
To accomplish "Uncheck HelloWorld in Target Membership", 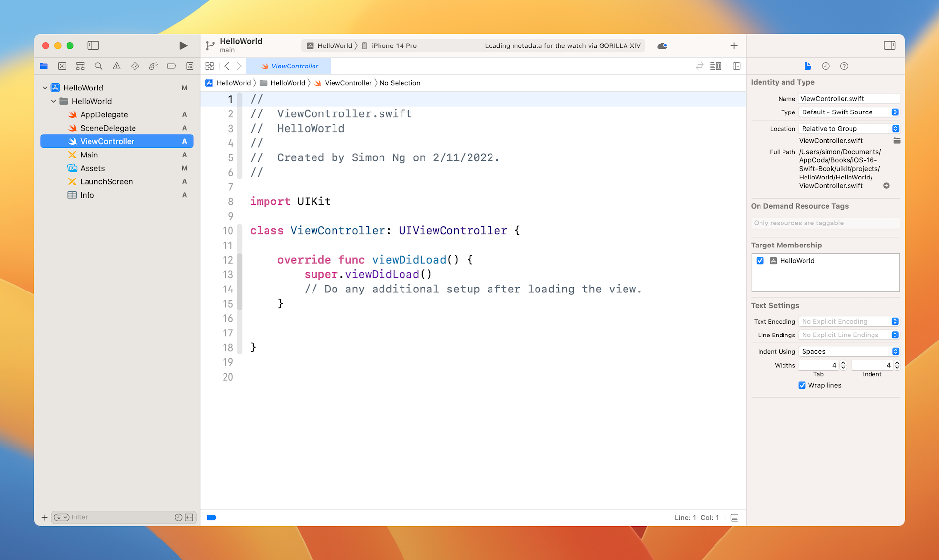I will tap(760, 261).
